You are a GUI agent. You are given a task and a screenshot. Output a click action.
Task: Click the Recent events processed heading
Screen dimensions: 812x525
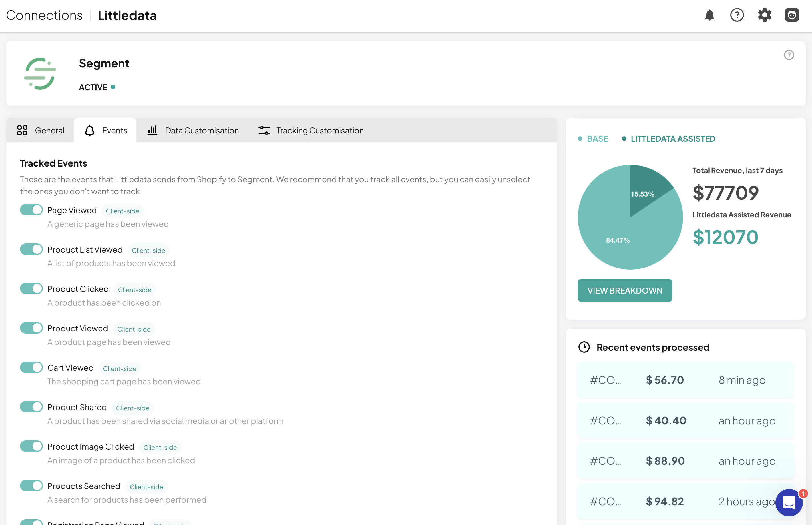(x=653, y=347)
